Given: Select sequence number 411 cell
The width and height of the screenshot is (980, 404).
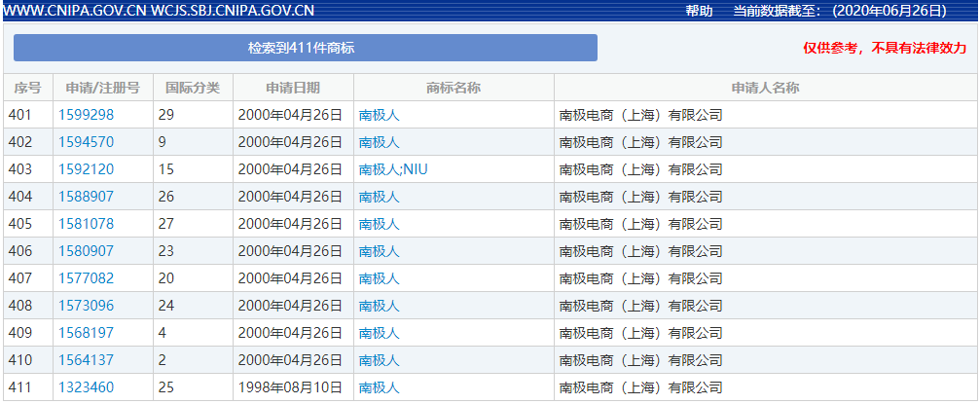Looking at the screenshot, I should 27,387.
